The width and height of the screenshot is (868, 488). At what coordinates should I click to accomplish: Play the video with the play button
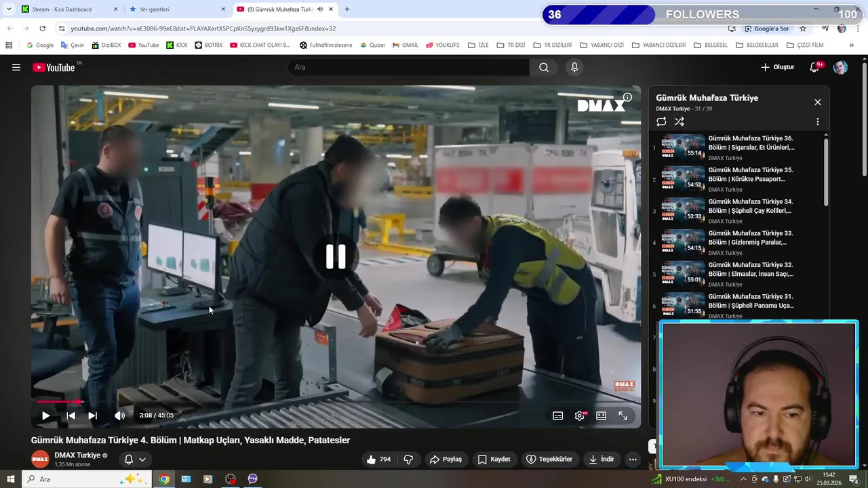click(45, 415)
